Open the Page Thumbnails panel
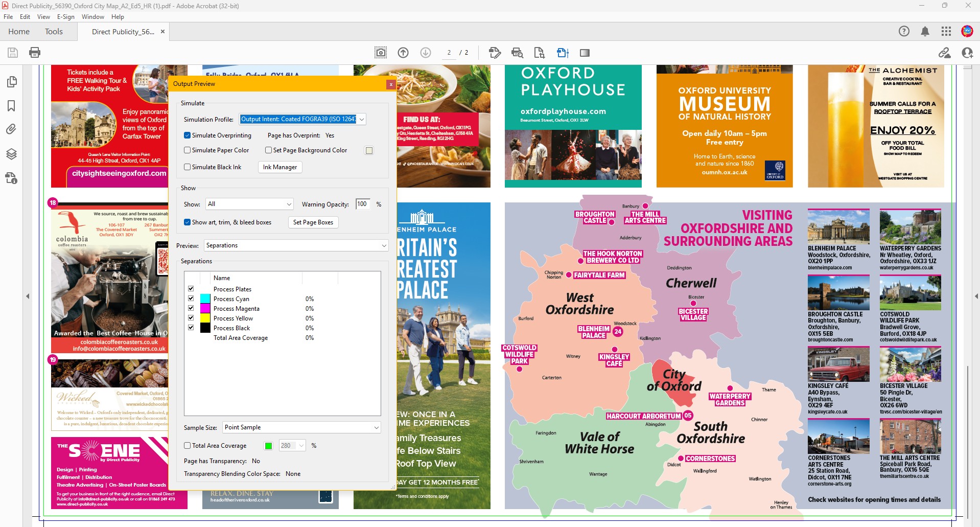 [x=11, y=82]
